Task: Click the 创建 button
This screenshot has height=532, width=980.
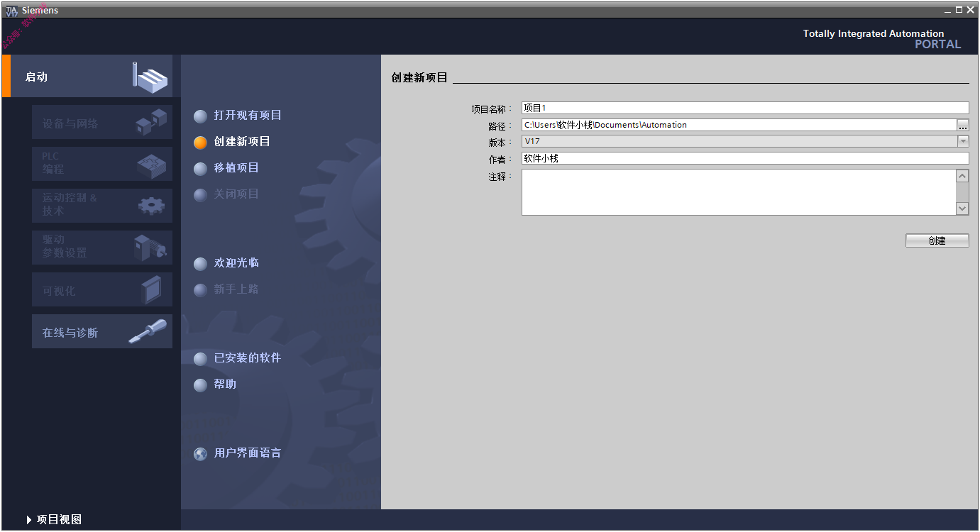Action: 937,240
